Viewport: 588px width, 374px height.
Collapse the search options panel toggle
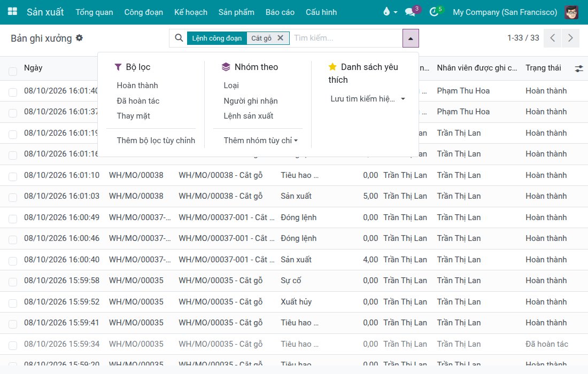411,38
